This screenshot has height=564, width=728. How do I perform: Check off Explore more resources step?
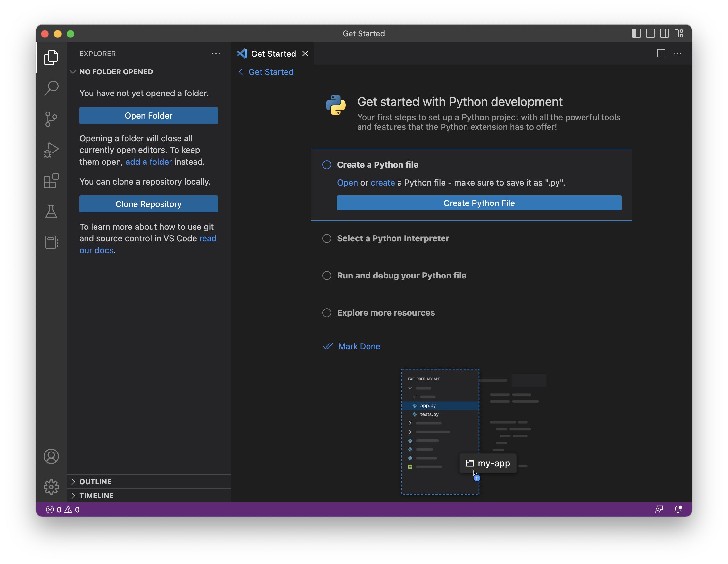327,313
